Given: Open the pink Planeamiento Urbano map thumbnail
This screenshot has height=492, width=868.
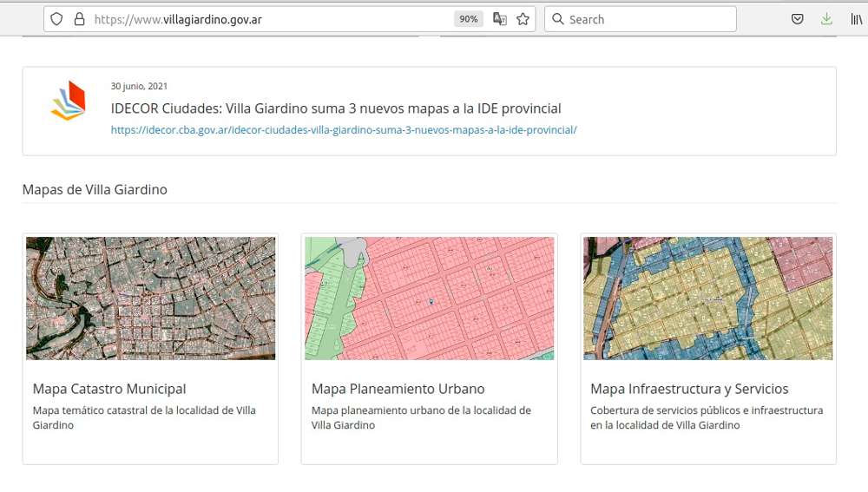Looking at the screenshot, I should tap(430, 298).
